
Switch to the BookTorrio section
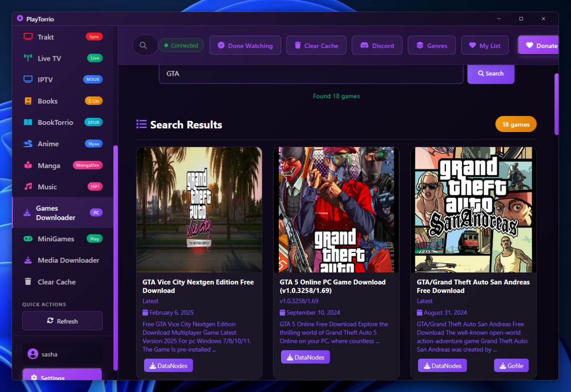tap(55, 123)
